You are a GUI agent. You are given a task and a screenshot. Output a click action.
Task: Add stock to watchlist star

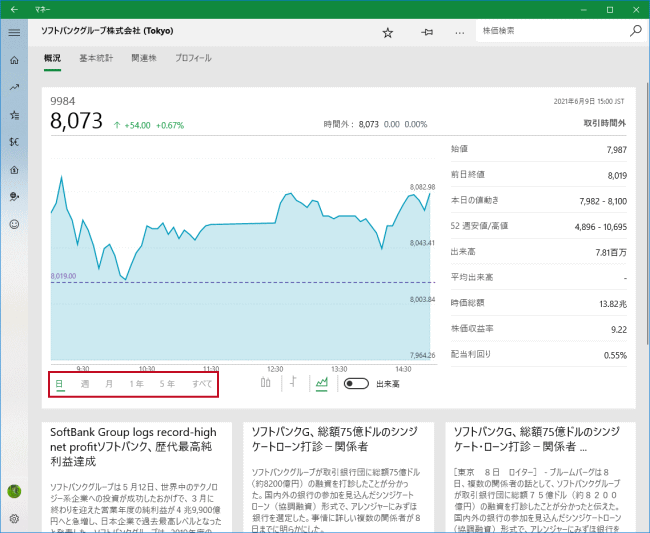coord(388,33)
